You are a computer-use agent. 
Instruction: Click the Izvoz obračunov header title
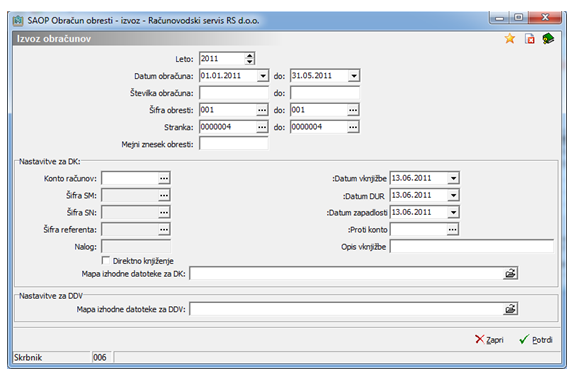coord(54,39)
